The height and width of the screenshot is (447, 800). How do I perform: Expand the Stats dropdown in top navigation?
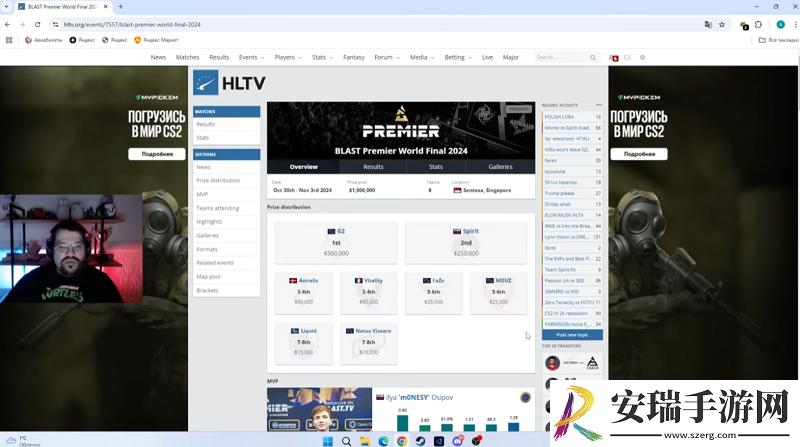pyautogui.click(x=322, y=58)
